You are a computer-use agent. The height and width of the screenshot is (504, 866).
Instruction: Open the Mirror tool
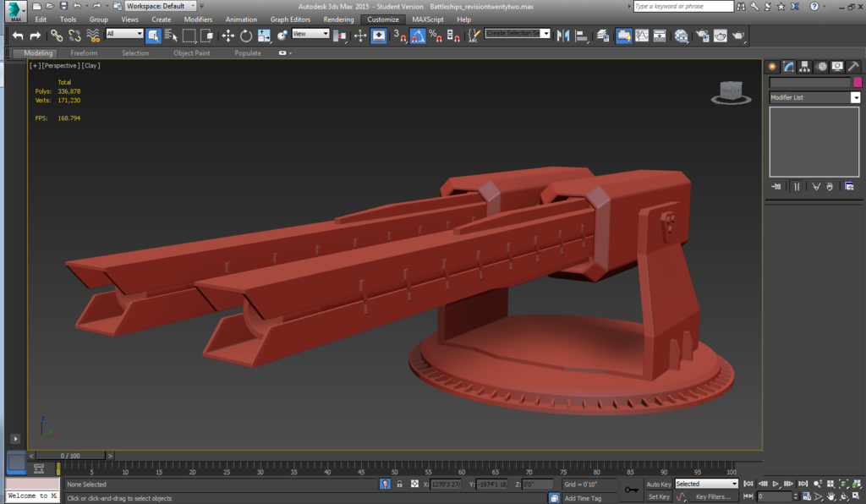pos(562,36)
